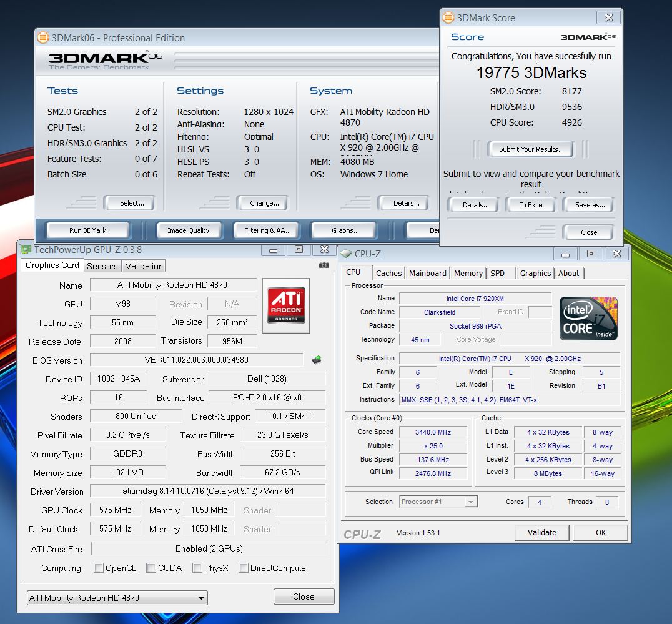Click the To Excel button

(x=531, y=205)
